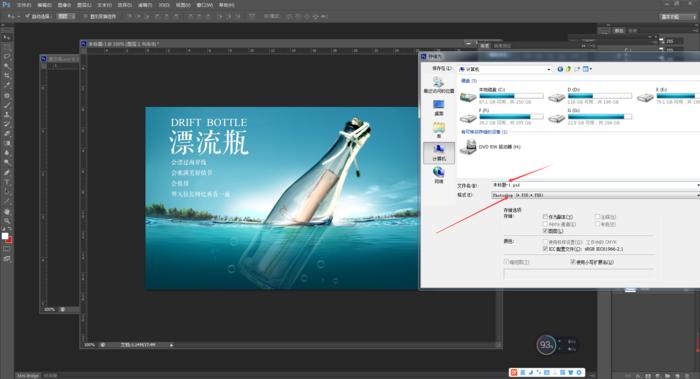Open the Select menu
The image size is (700, 379).
125,5
